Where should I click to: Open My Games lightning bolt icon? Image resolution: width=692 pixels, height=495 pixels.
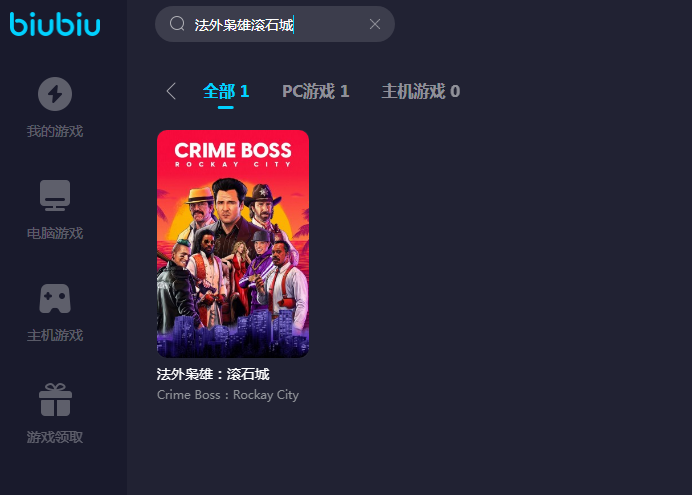click(55, 94)
